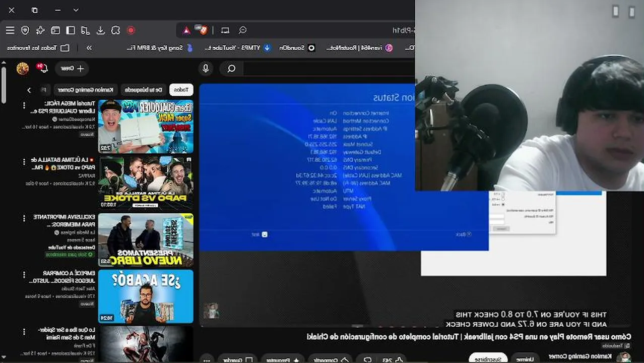
Task: Click the Compartir button
Action: (x=331, y=360)
